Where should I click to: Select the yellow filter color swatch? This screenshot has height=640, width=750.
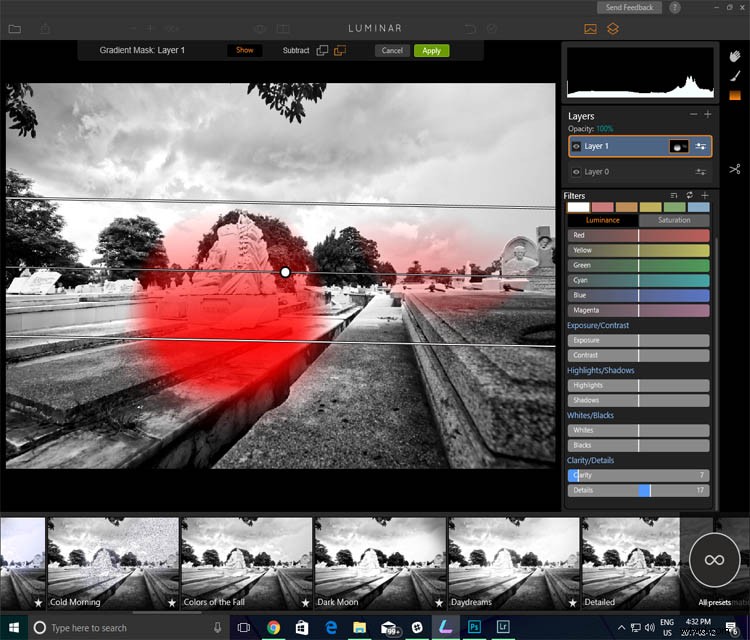[x=651, y=207]
